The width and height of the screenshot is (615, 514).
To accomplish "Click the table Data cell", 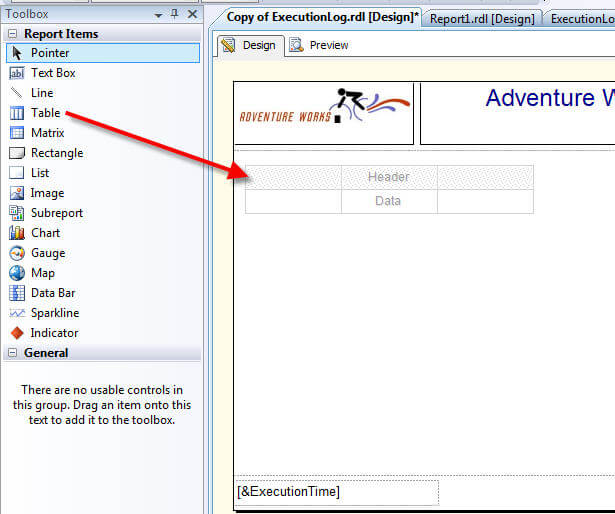I will tap(389, 202).
